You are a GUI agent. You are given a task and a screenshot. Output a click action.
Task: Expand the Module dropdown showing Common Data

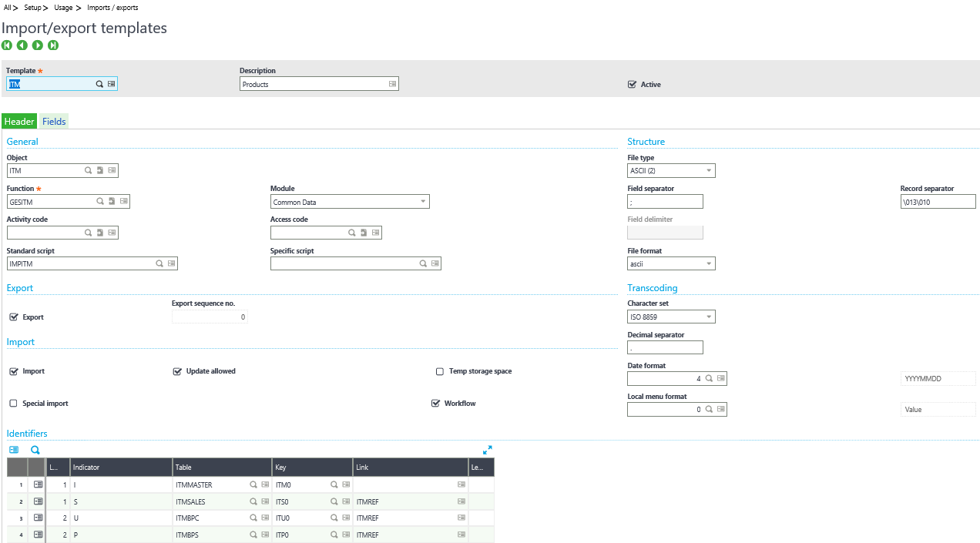[x=350, y=202]
